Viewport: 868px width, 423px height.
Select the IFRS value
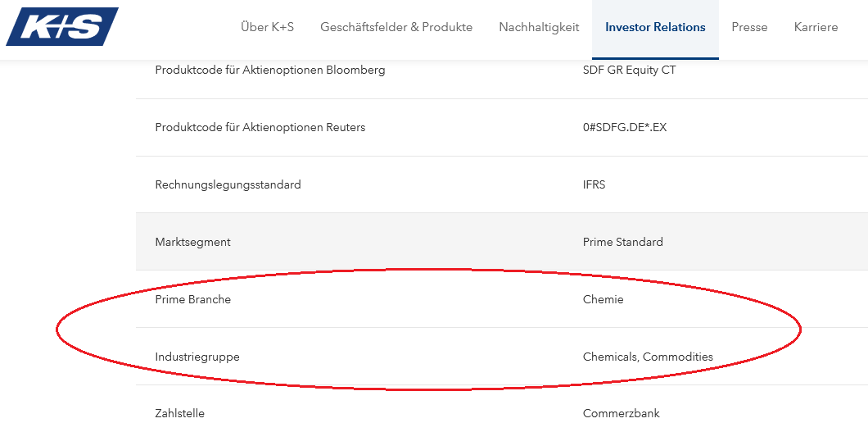(594, 184)
